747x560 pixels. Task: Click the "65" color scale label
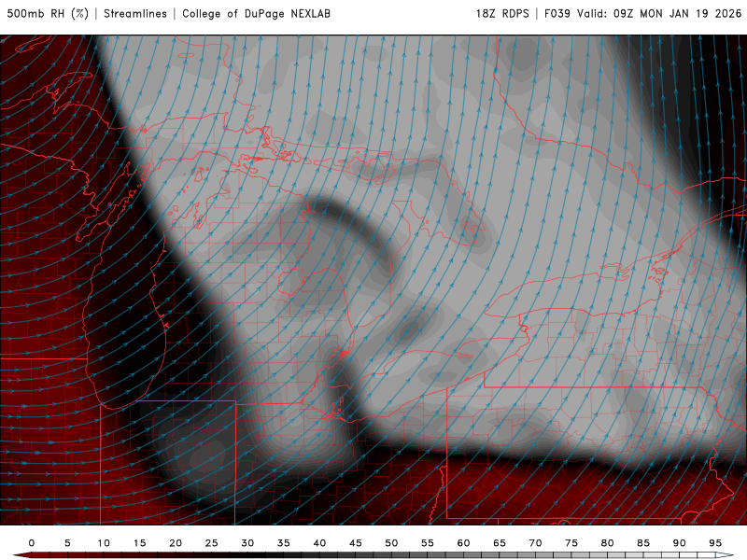tap(500, 543)
